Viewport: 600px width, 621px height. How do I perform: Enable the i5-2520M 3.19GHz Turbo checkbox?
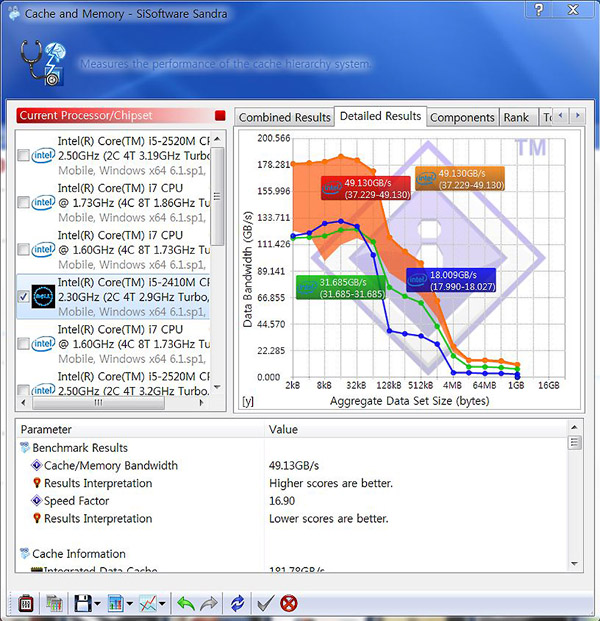(x=23, y=155)
